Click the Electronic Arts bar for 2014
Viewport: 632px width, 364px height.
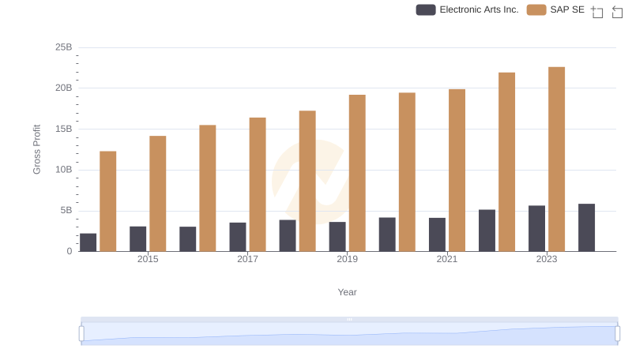88,243
